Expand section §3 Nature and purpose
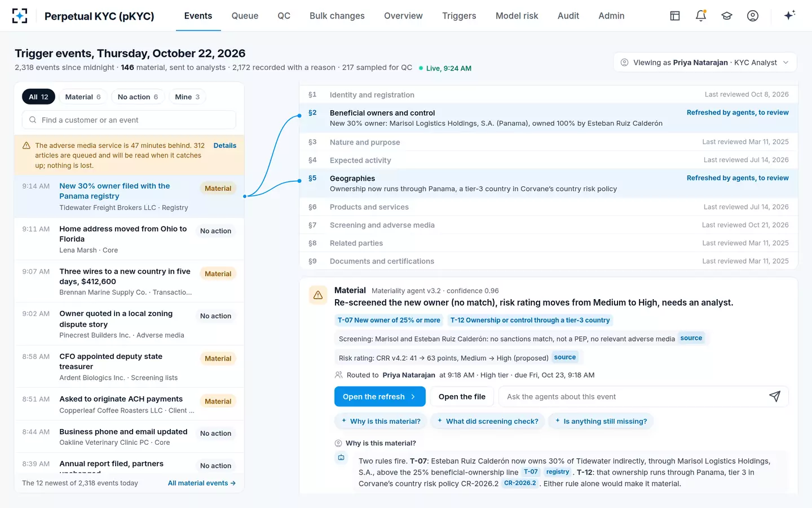Screen dimensions: 812x508 point(549,142)
